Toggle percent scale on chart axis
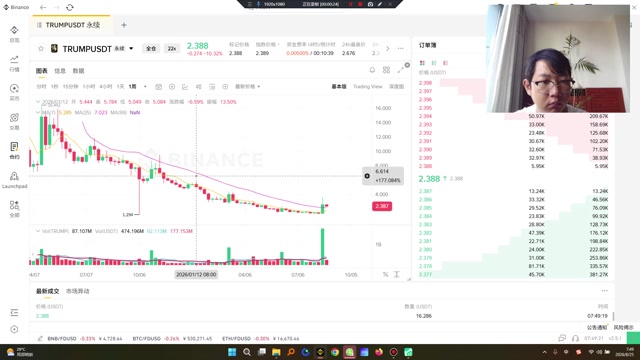640x360 pixels. click(x=385, y=274)
